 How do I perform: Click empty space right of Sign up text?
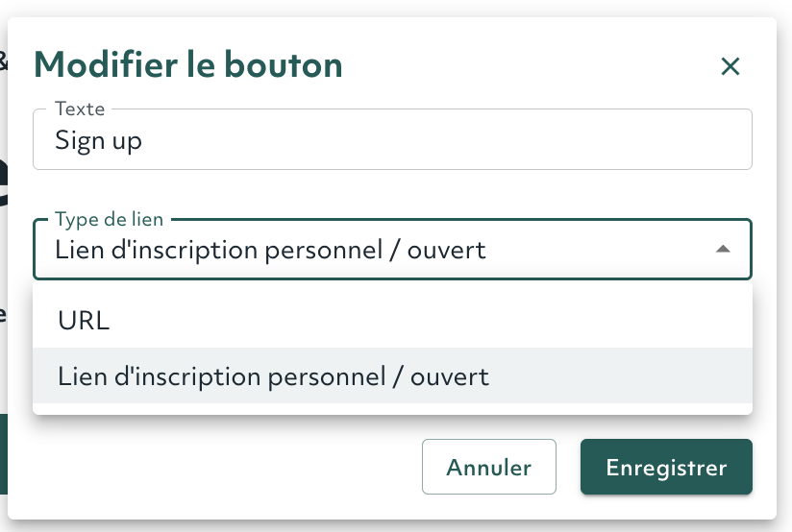pos(444,140)
